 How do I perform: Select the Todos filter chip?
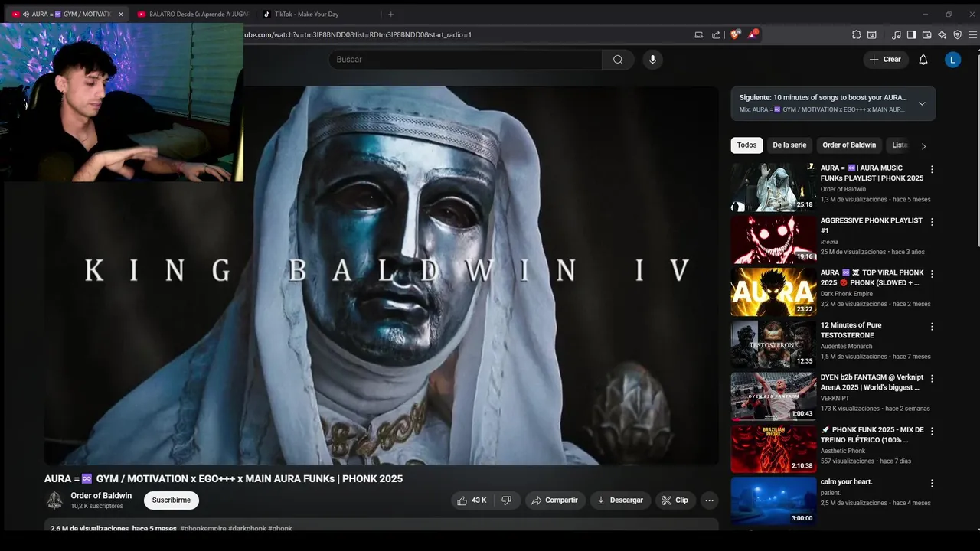[x=746, y=145]
